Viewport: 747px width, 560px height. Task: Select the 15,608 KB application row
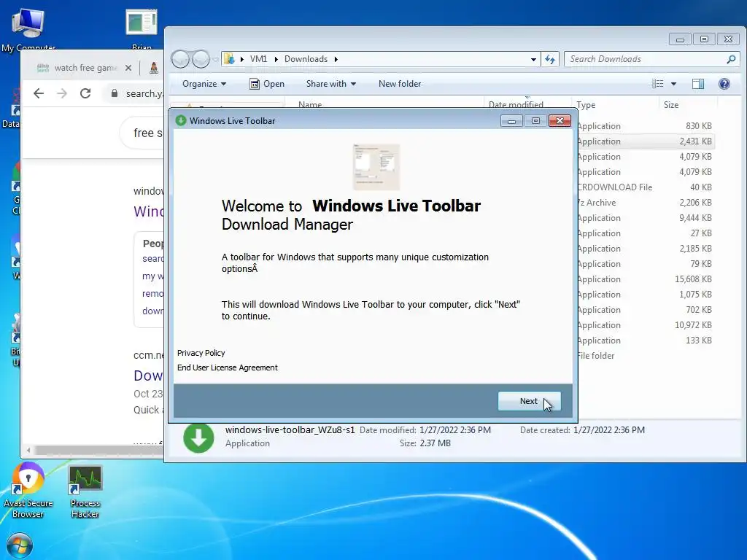[646, 279]
